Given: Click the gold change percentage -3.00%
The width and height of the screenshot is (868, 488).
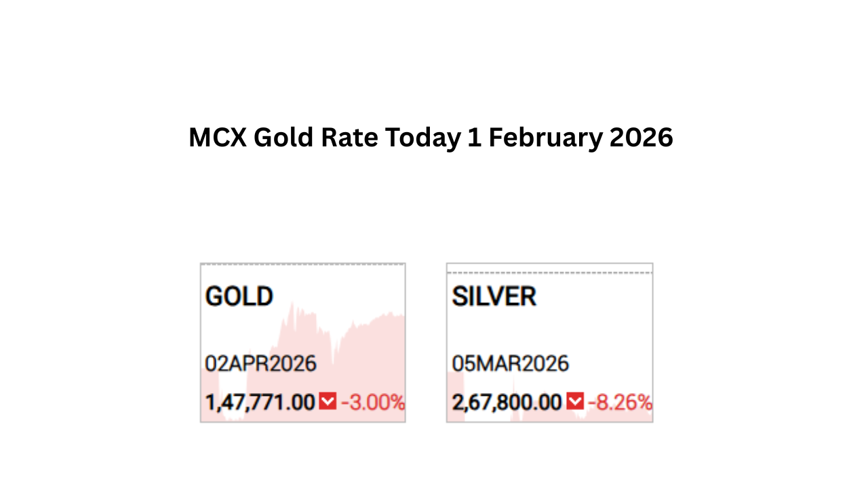Looking at the screenshot, I should pos(372,403).
